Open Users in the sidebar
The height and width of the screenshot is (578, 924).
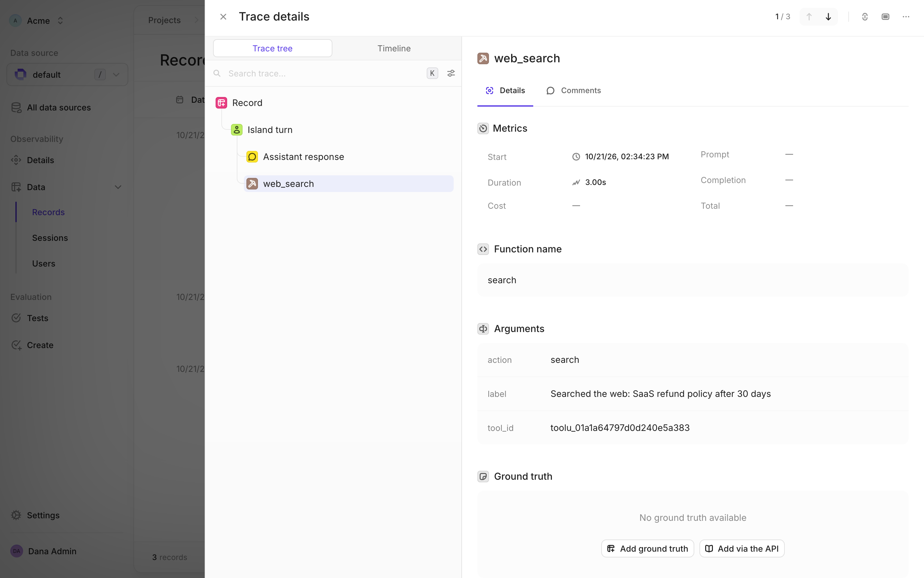(x=44, y=263)
